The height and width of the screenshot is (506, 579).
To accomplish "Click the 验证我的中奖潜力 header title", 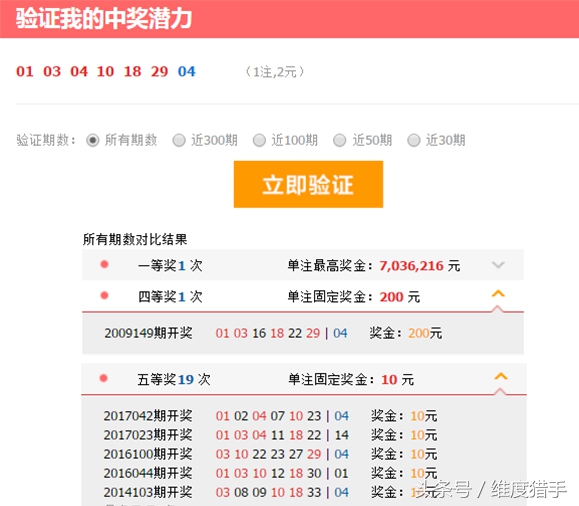I will (x=104, y=18).
